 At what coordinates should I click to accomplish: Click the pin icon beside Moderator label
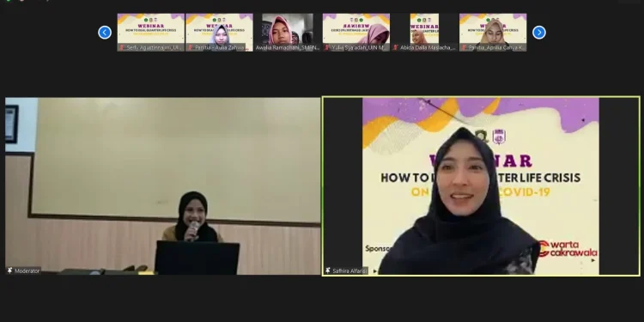[9, 270]
